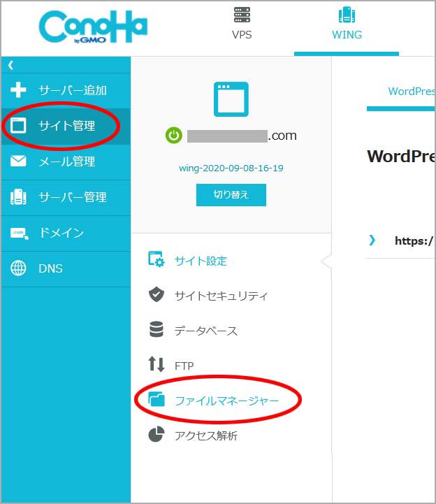
Task: Click the VPS tab label
Action: (242, 35)
